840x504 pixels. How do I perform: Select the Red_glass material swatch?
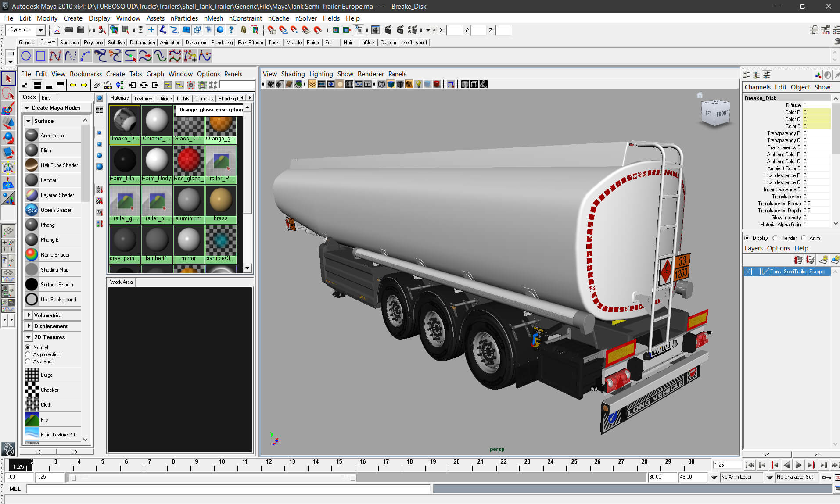pyautogui.click(x=189, y=164)
